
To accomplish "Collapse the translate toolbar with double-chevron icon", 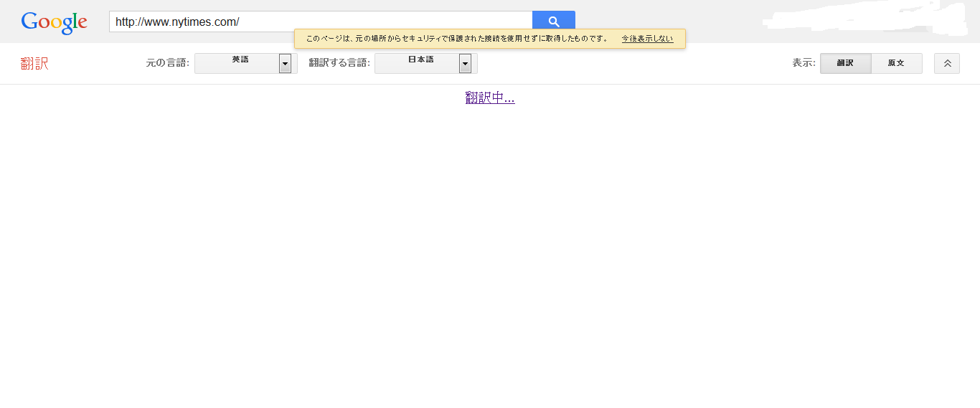I will click(946, 63).
